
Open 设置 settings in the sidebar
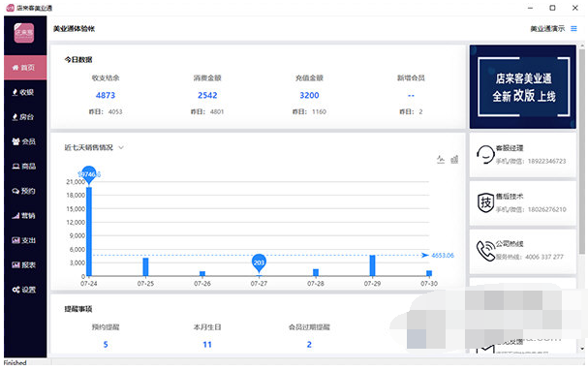[x=24, y=290]
